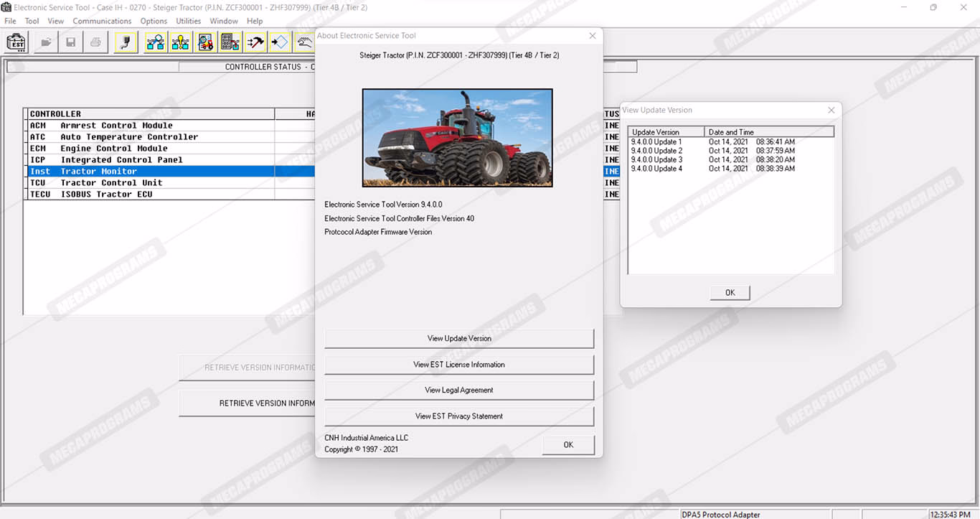Click the View Update Version button

[459, 338]
